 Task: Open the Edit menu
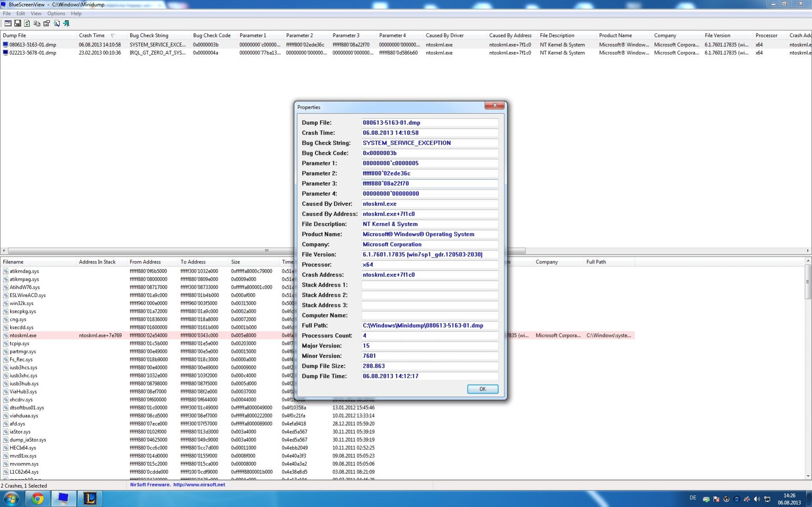pyautogui.click(x=20, y=14)
